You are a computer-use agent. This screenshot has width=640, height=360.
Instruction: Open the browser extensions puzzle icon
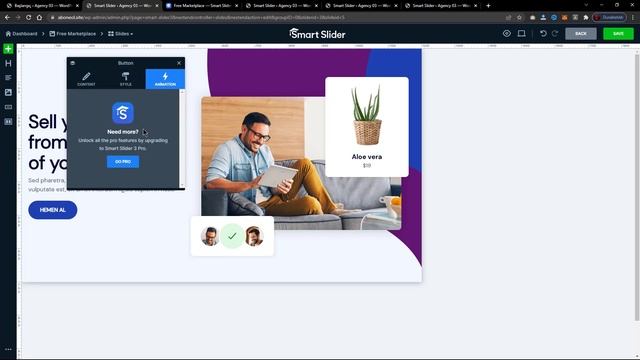click(586, 18)
